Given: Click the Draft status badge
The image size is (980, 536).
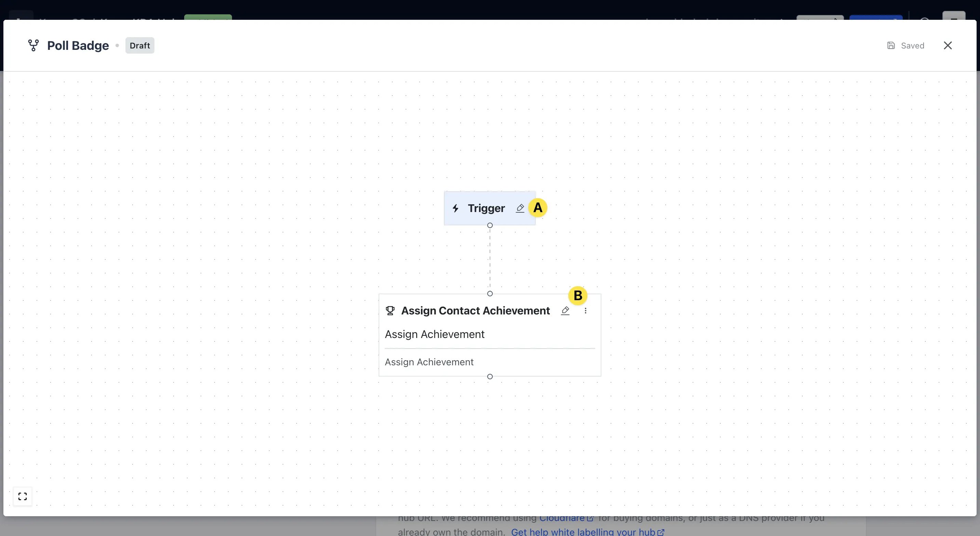Looking at the screenshot, I should pos(140,46).
